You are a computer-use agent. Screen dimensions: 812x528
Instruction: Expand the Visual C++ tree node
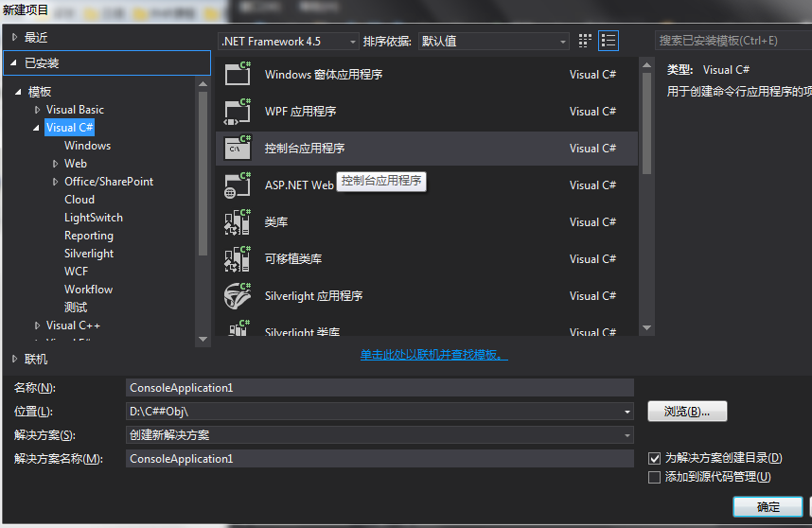[x=37, y=326]
